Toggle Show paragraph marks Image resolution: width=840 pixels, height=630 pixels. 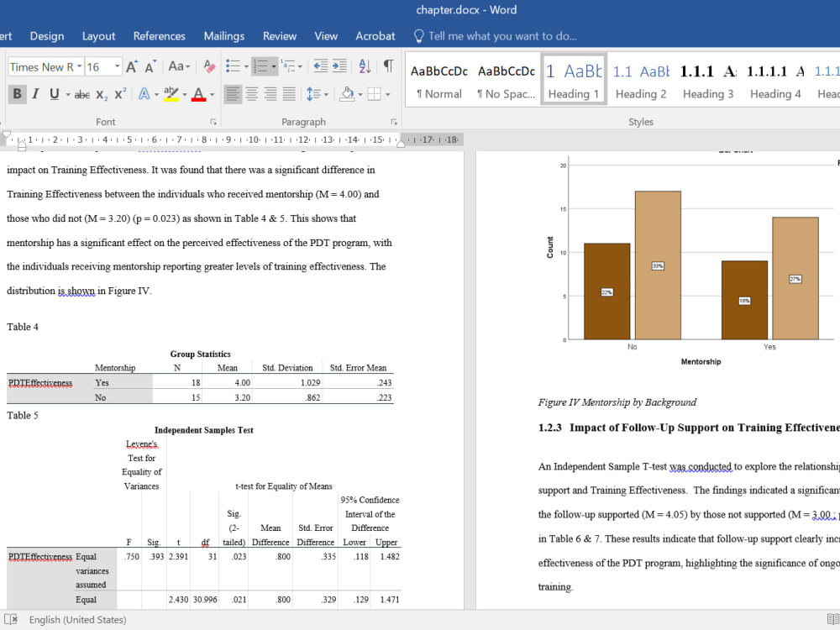tap(388, 66)
